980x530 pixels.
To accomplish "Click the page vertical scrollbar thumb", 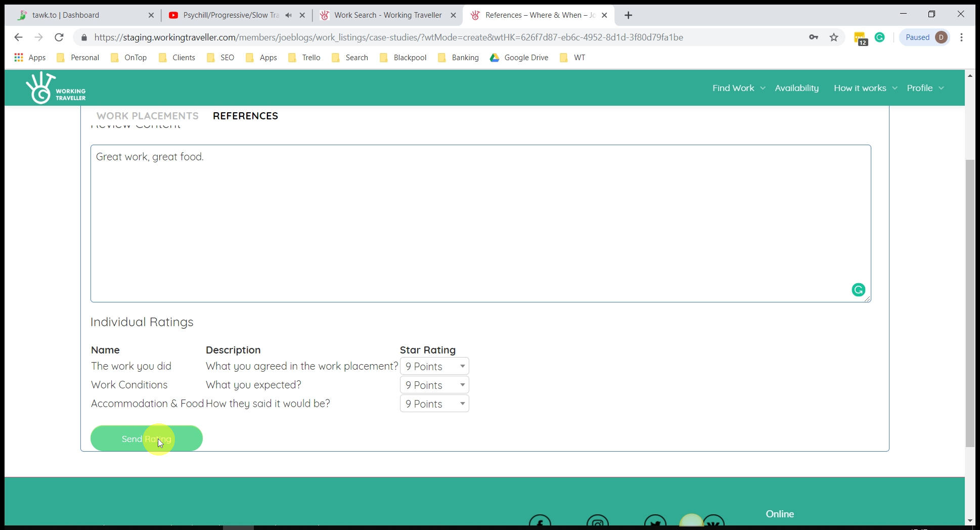I will 969,303.
